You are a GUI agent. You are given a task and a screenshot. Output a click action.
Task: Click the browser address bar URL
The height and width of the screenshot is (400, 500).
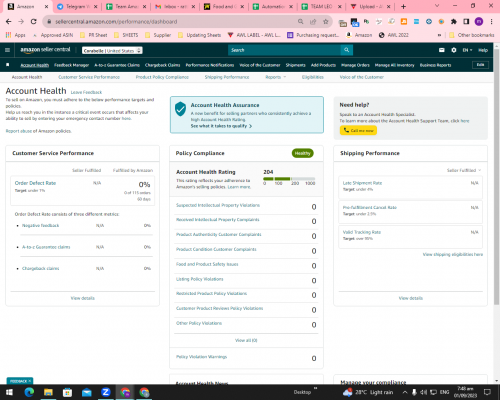click(x=116, y=22)
